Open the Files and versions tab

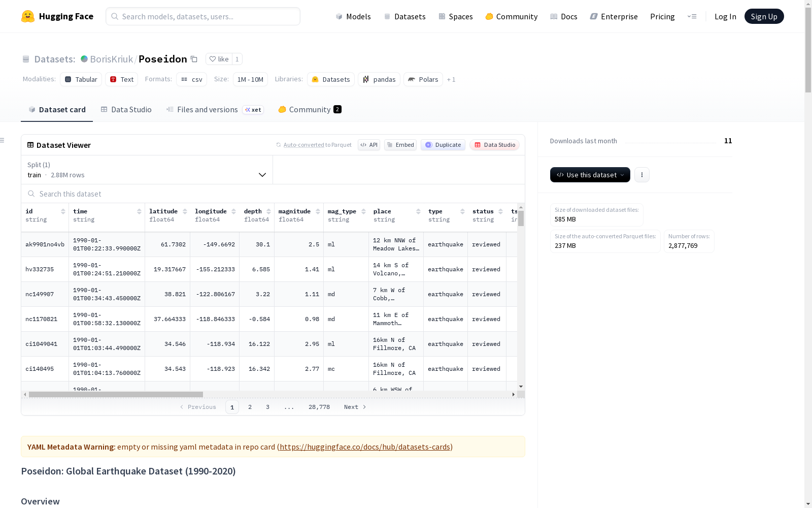tap(215, 110)
